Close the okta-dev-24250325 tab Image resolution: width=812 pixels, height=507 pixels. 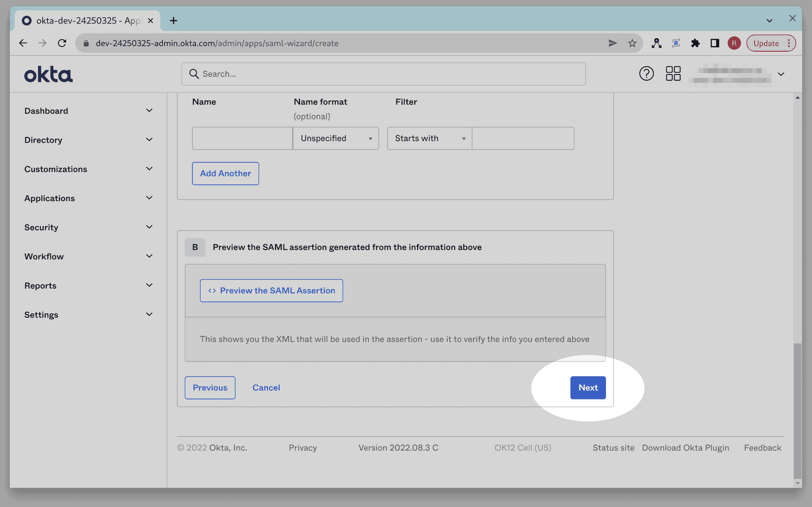pos(150,20)
